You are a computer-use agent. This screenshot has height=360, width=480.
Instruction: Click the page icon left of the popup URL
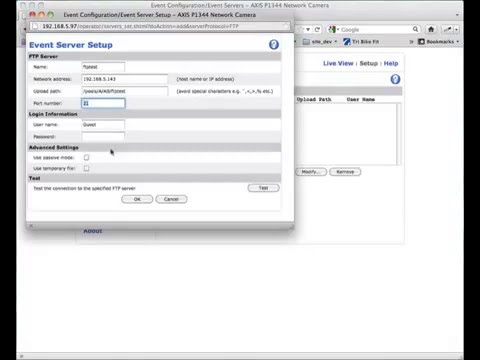point(35,26)
